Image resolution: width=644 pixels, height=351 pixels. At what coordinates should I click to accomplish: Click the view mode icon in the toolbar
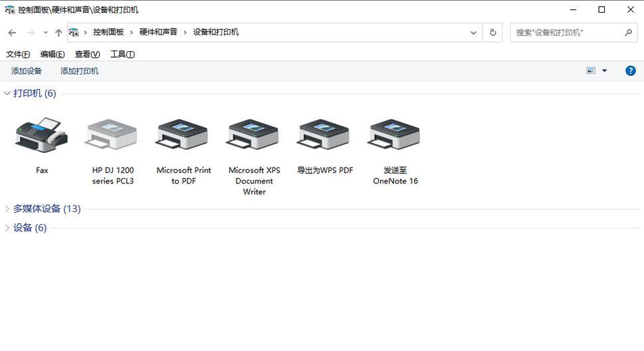pyautogui.click(x=591, y=70)
